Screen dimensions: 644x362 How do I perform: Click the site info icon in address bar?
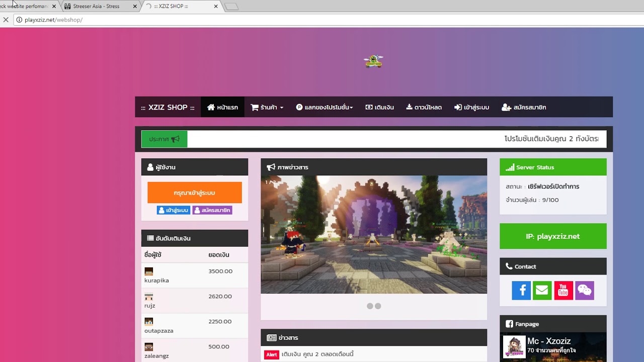point(19,20)
